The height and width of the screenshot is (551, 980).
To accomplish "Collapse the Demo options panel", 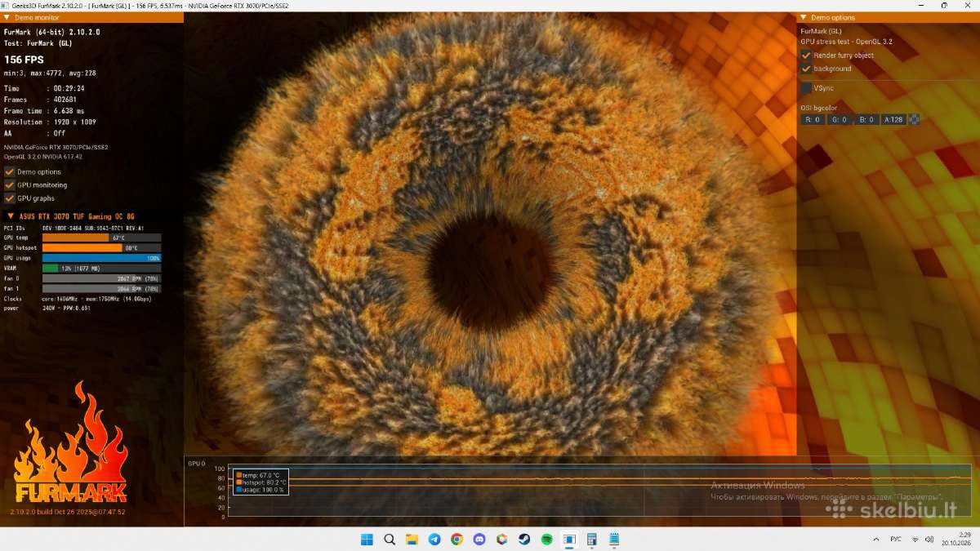I will pyautogui.click(x=804, y=17).
